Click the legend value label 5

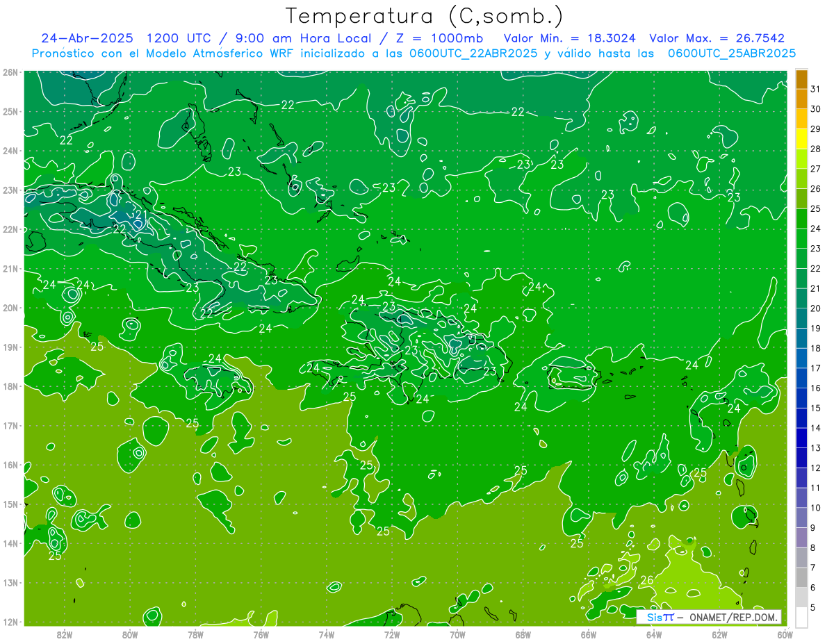814,607
